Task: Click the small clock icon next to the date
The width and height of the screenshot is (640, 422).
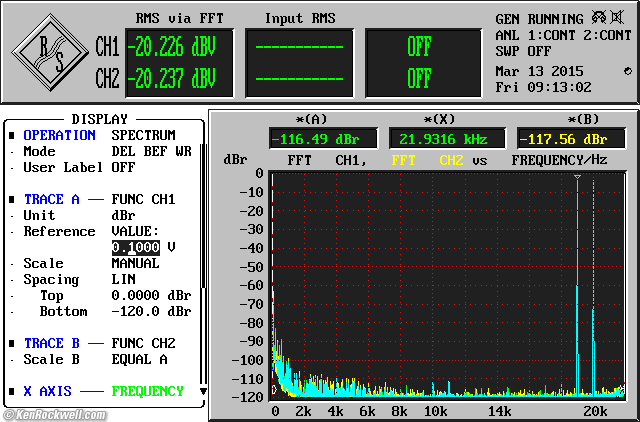Action: click(x=627, y=71)
